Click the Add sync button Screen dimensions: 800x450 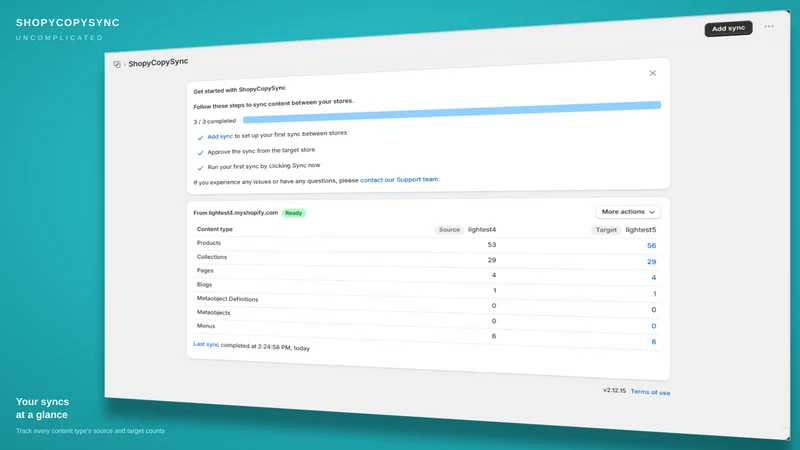[x=728, y=29]
